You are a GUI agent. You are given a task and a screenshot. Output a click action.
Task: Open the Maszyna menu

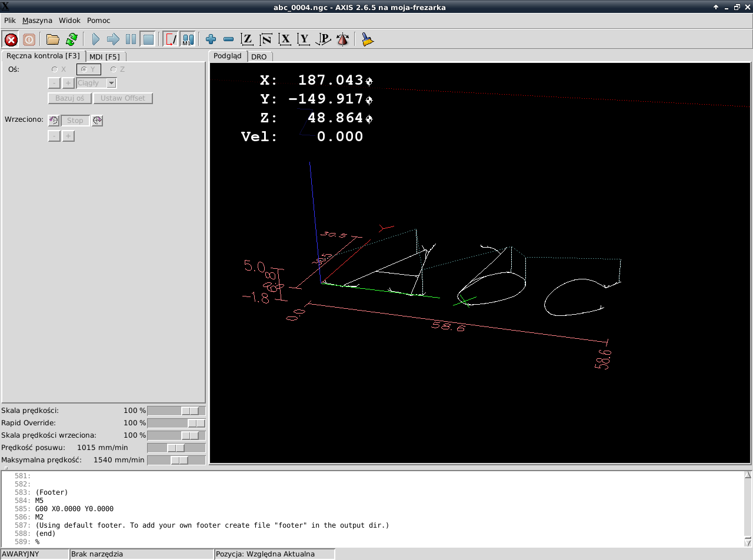point(37,20)
